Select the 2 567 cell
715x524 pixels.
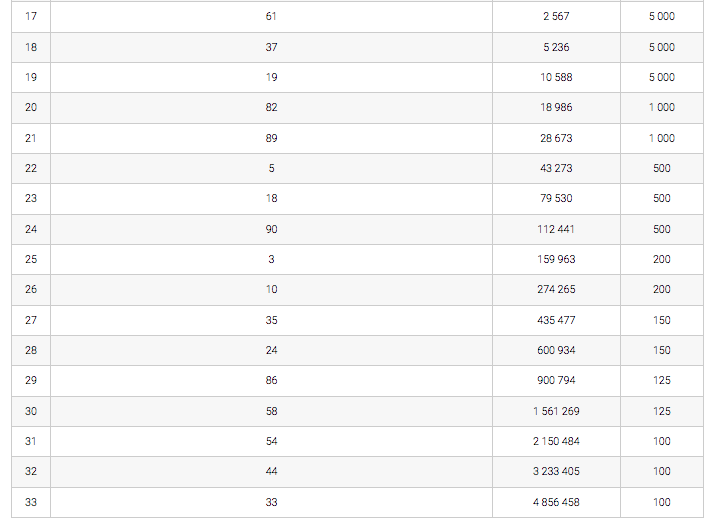[556, 16]
